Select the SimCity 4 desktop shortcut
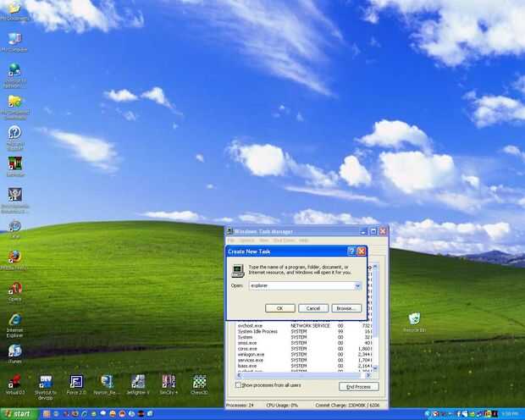525x420 pixels. coord(169,384)
